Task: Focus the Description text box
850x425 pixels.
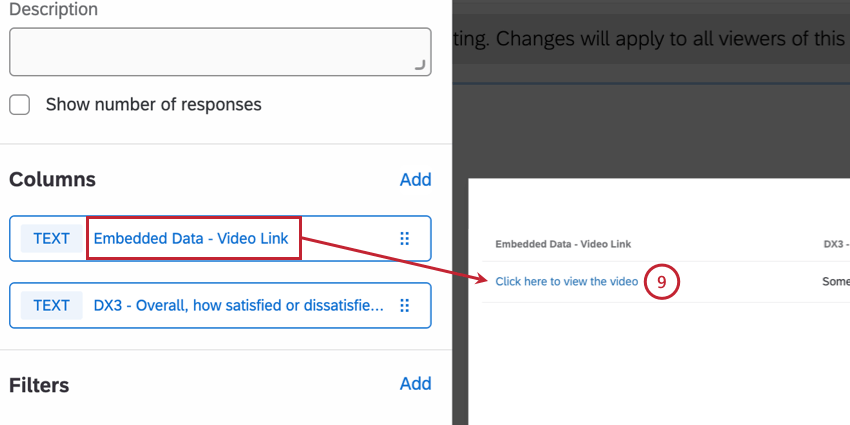Action: tap(220, 51)
